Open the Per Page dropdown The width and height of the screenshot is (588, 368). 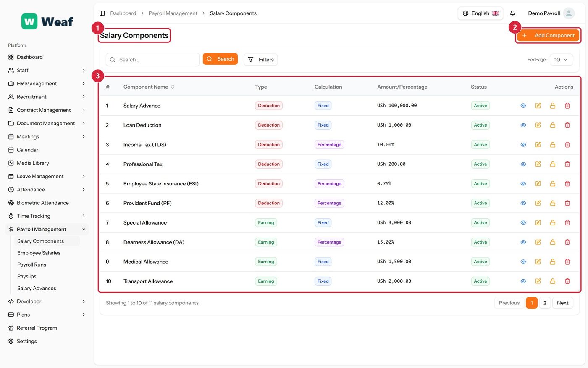click(x=561, y=60)
